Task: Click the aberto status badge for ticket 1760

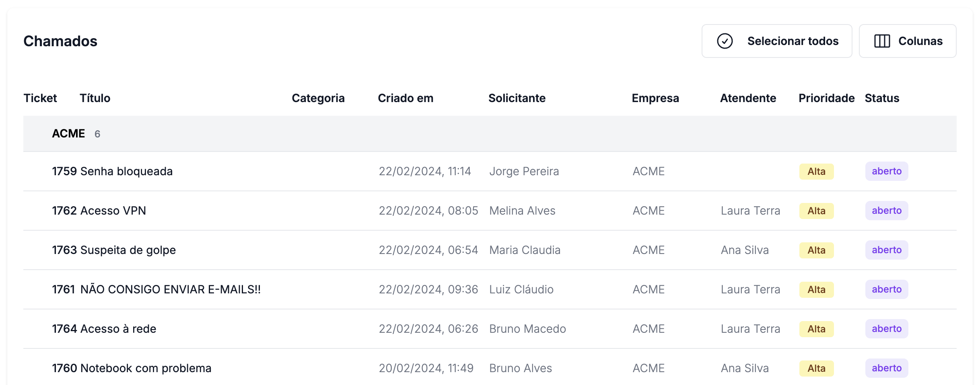Action: tap(887, 368)
